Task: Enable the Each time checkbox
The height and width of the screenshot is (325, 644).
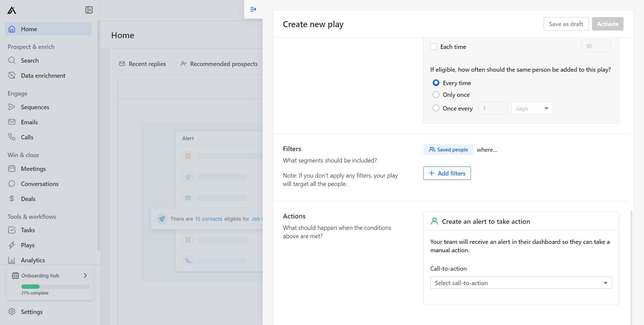Action: [434, 47]
